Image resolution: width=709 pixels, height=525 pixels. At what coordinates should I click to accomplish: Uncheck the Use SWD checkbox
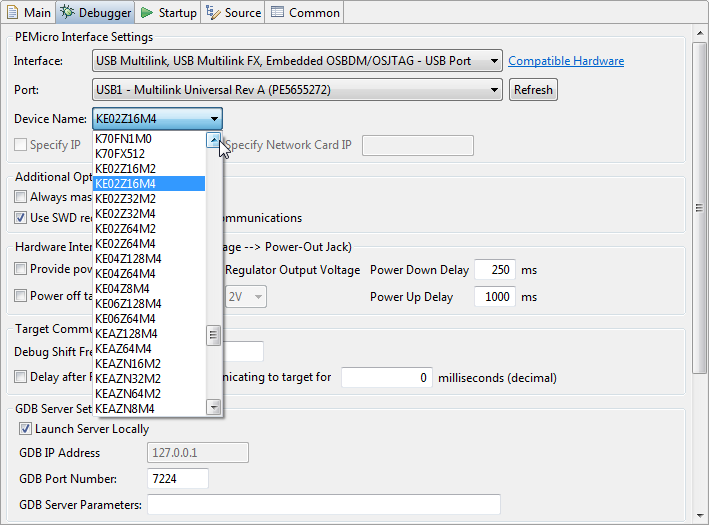click(x=20, y=218)
